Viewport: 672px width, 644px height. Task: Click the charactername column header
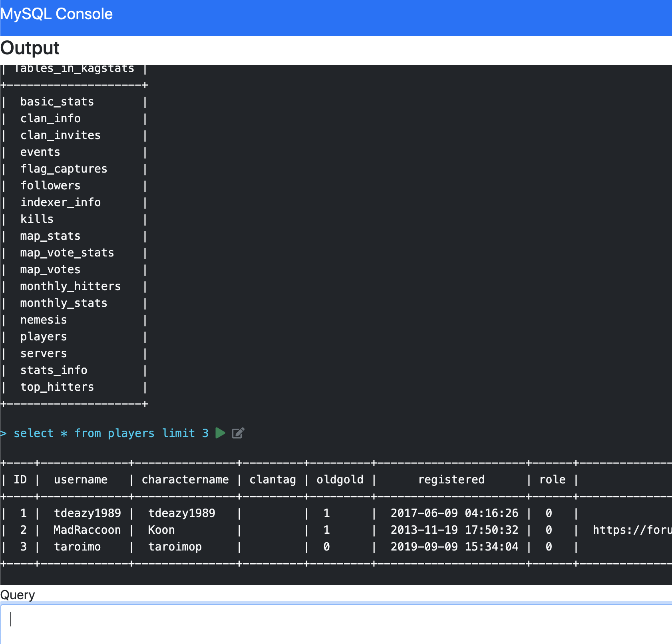click(x=185, y=480)
